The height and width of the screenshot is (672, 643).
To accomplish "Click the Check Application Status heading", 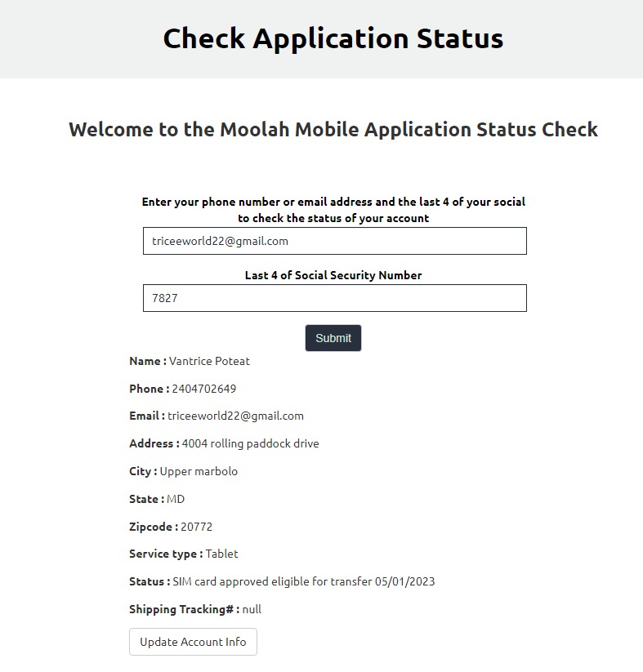I will (333, 38).
